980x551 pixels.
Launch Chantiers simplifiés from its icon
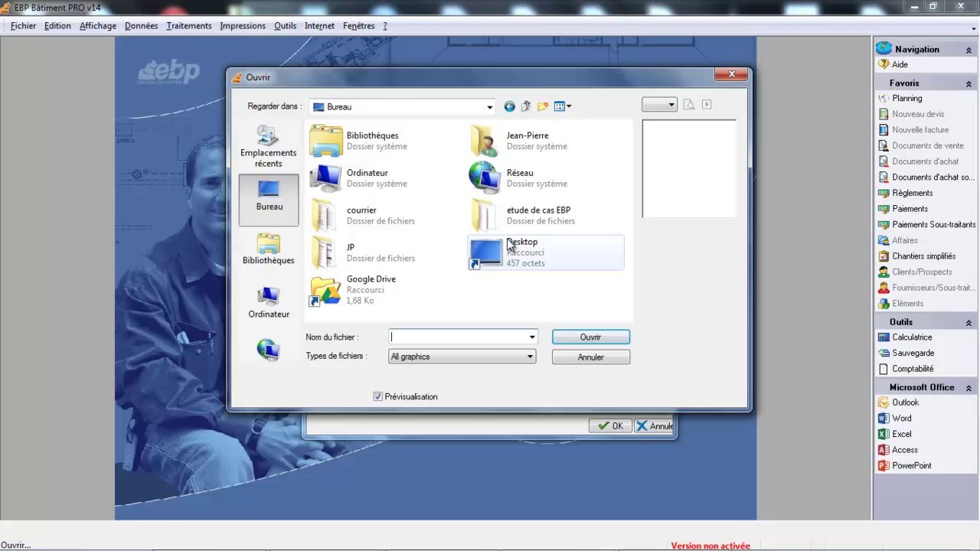click(884, 256)
